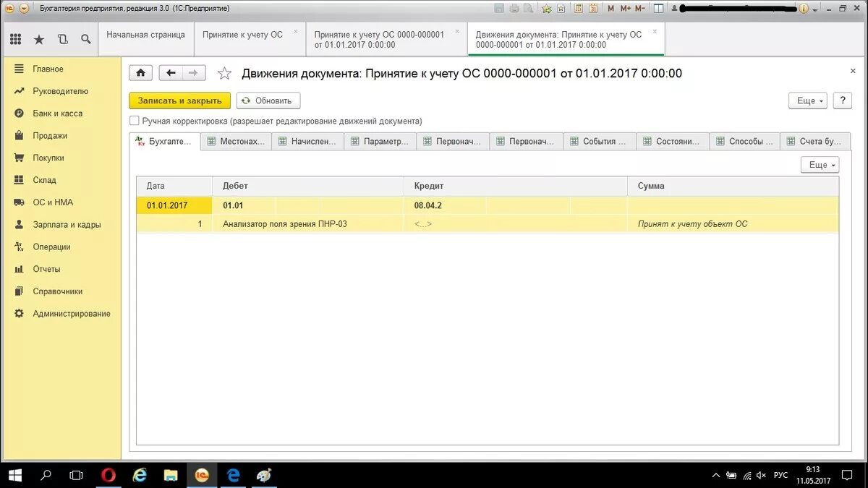Open the Счета бу... register tab
Viewport: 868px width, 488px height.
pos(816,142)
